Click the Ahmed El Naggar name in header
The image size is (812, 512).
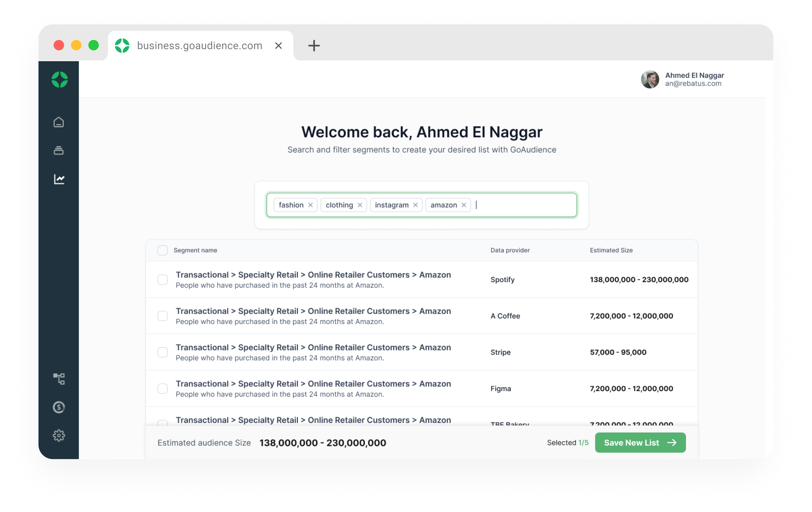[x=694, y=75]
